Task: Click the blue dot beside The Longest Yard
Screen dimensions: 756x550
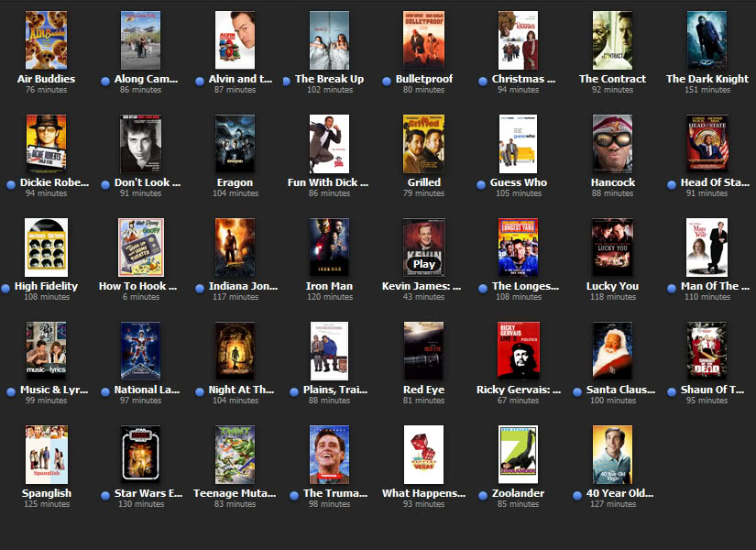Action: click(x=483, y=289)
